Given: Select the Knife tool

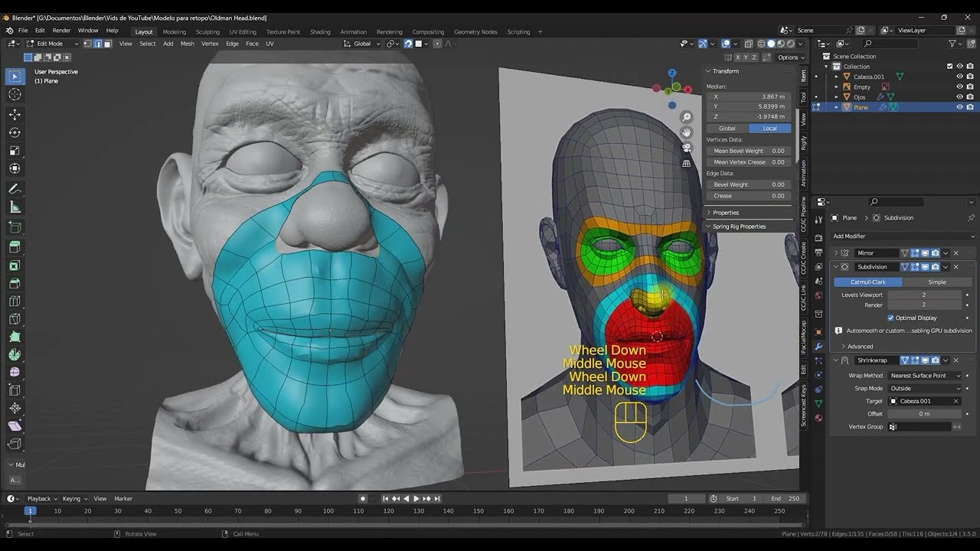Looking at the screenshot, I should [15, 318].
